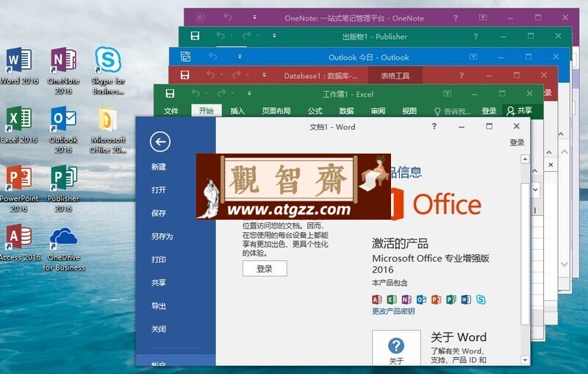Select the Home tab in Excel
588x374 pixels.
click(207, 111)
